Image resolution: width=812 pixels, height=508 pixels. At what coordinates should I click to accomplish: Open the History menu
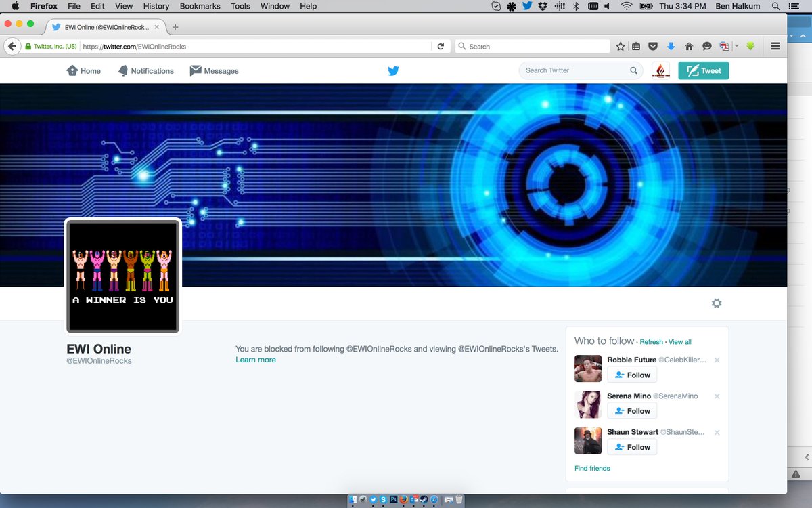156,6
